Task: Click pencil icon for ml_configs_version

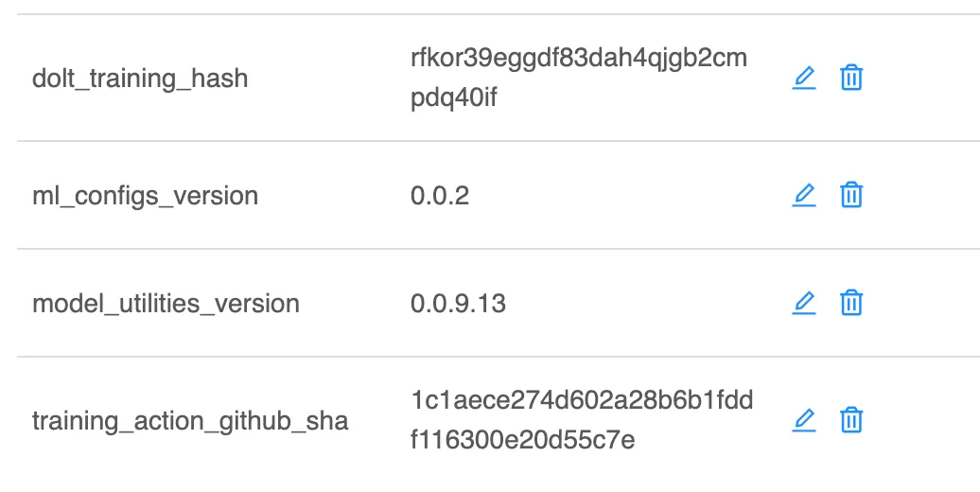Action: point(803,195)
